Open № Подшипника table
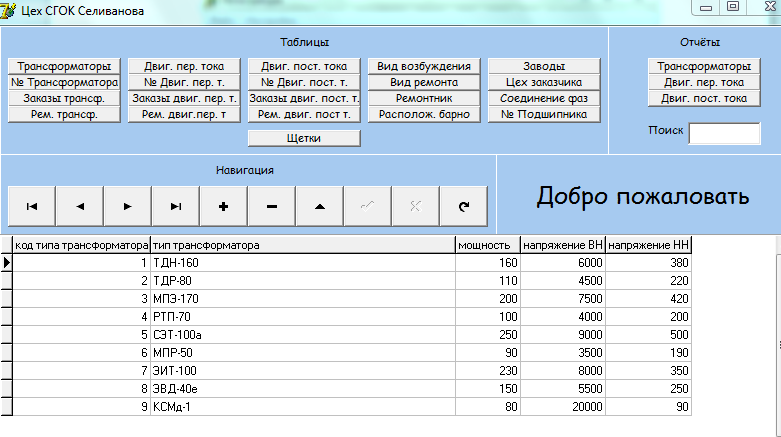The height and width of the screenshot is (437, 781). pos(544,114)
